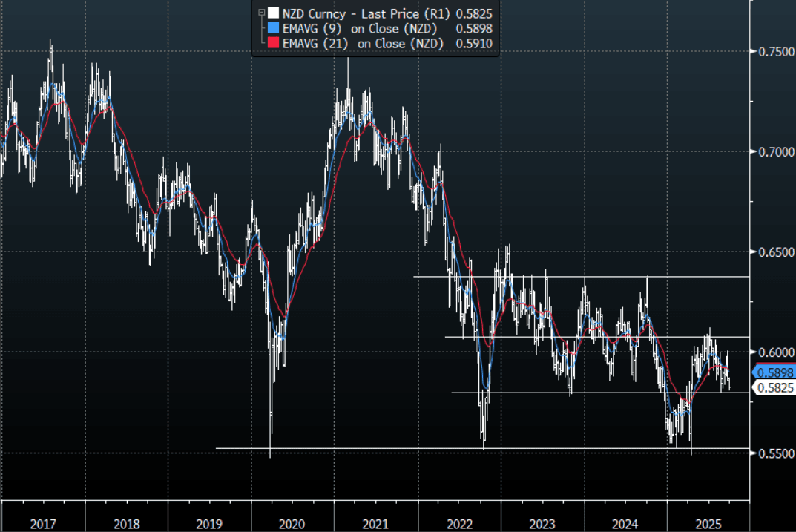Click the 2019 label on the time axis

click(x=209, y=524)
